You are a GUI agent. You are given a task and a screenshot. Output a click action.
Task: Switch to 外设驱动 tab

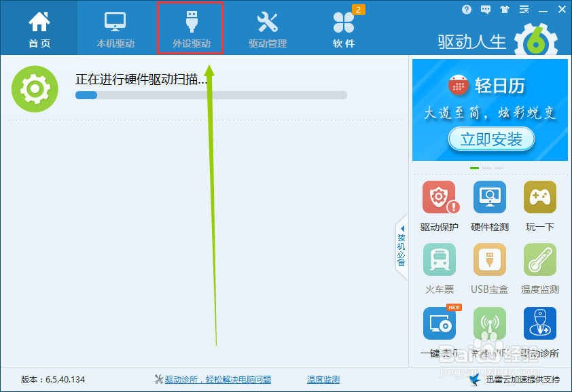coord(191,28)
